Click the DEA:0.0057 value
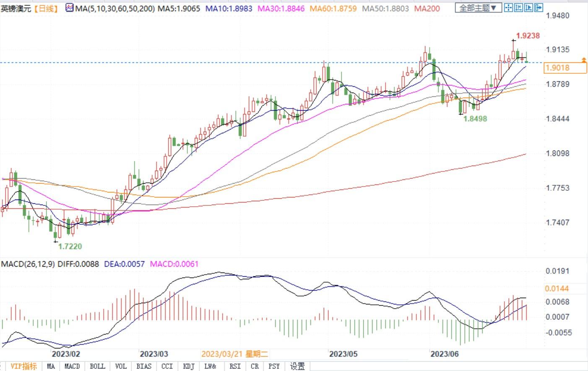Screen dimensions: 588x371 124,264
